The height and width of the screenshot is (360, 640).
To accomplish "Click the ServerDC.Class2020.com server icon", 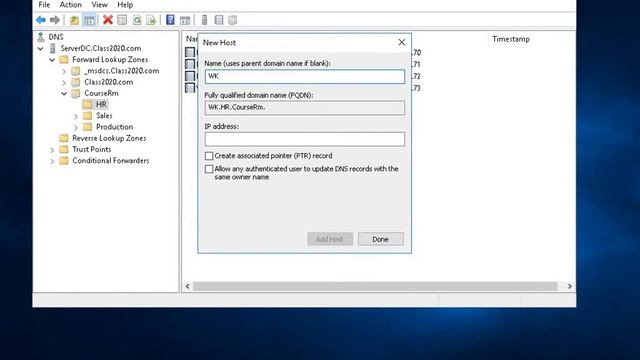I will (53, 48).
